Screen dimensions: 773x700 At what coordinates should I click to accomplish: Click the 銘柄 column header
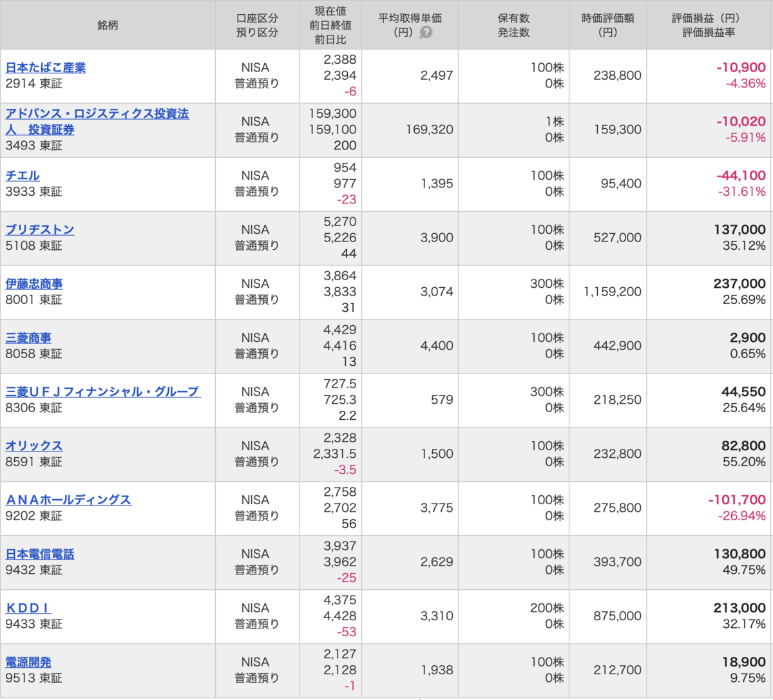pos(108,25)
